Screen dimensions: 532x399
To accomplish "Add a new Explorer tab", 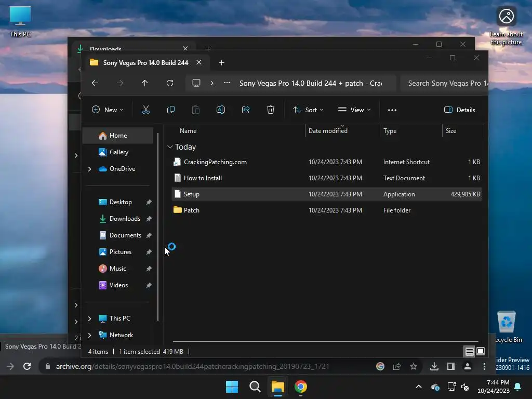I will coord(221,63).
